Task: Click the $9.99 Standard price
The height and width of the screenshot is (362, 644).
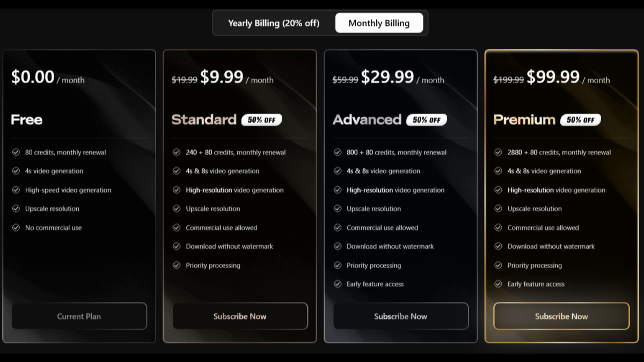Action: [x=222, y=77]
